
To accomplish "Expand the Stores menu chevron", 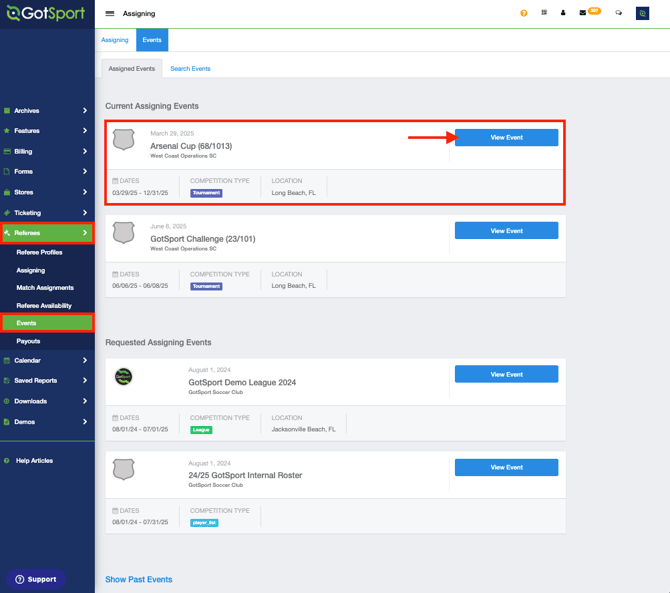I will pos(85,192).
